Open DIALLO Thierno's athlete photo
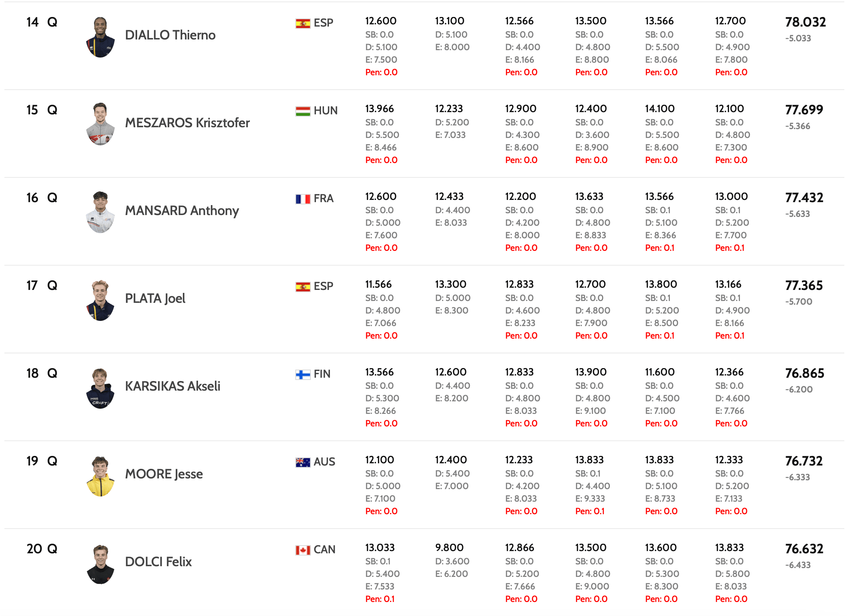 coord(100,37)
